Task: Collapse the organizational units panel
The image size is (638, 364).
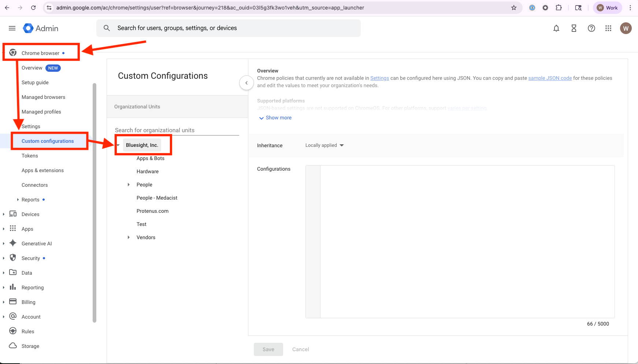Action: [x=246, y=83]
